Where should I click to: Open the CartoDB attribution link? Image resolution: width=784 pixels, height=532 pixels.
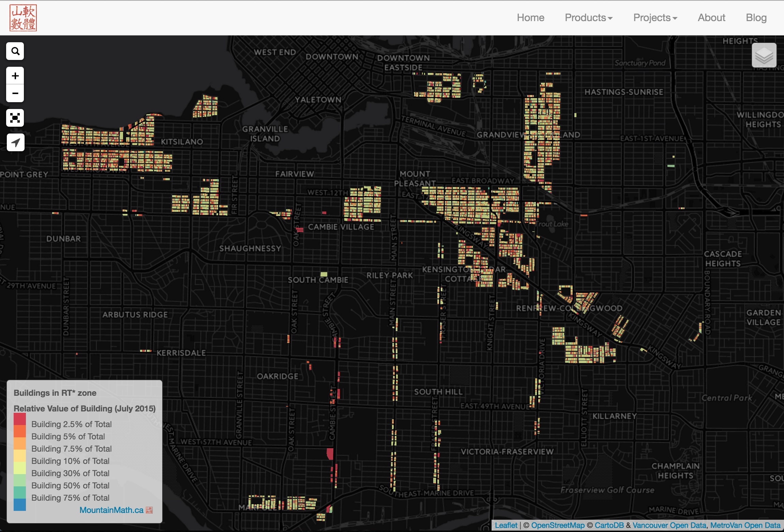pos(609,525)
